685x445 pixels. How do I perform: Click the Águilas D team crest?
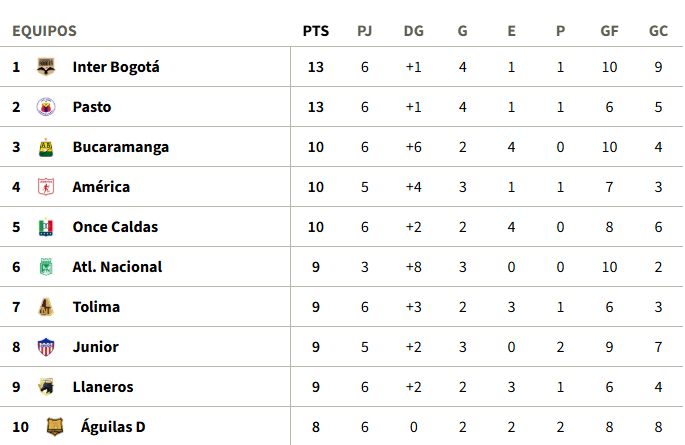coord(54,427)
